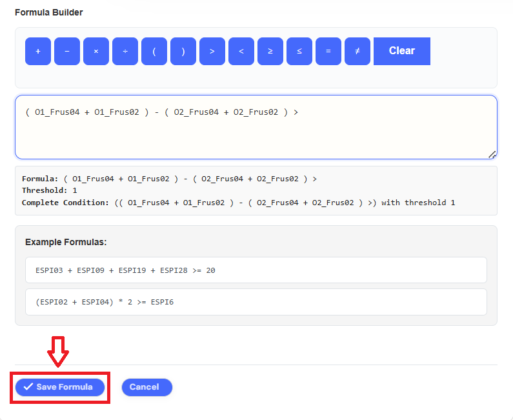513x420 pixels.
Task: Insert the less than operator
Action: (x=241, y=51)
